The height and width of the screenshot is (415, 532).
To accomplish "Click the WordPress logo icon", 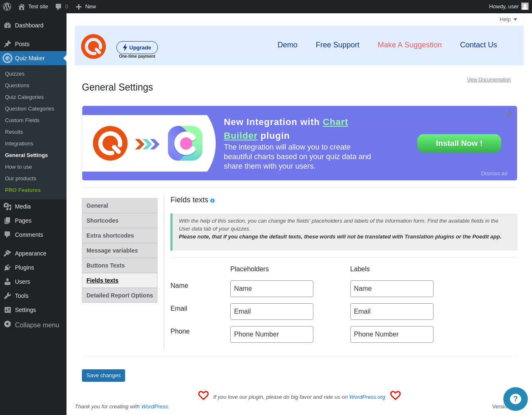I will [7, 7].
